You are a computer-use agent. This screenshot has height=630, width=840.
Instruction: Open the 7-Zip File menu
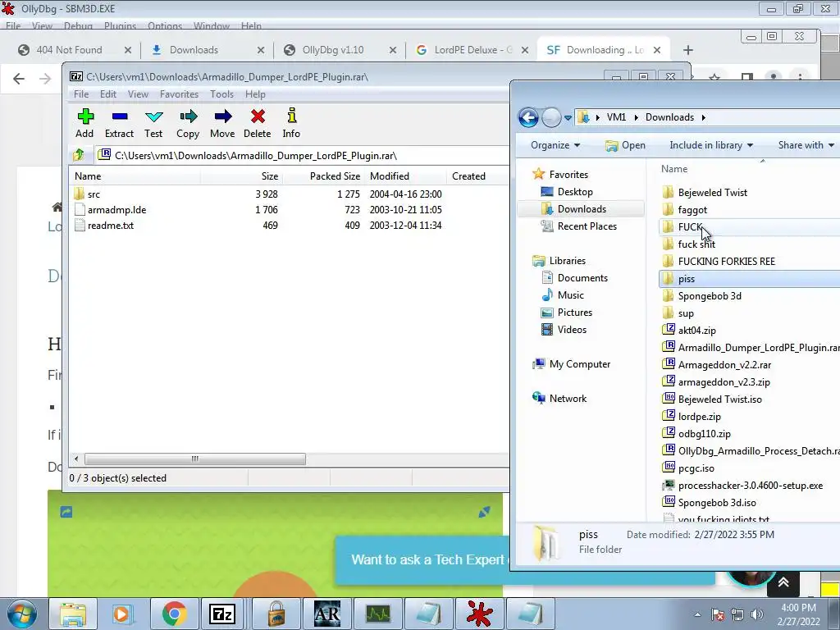pos(81,94)
